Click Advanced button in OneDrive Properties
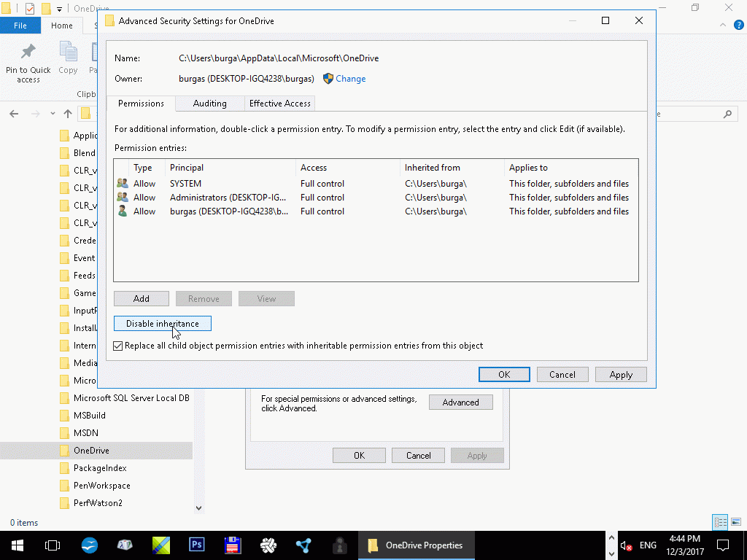 (x=461, y=402)
